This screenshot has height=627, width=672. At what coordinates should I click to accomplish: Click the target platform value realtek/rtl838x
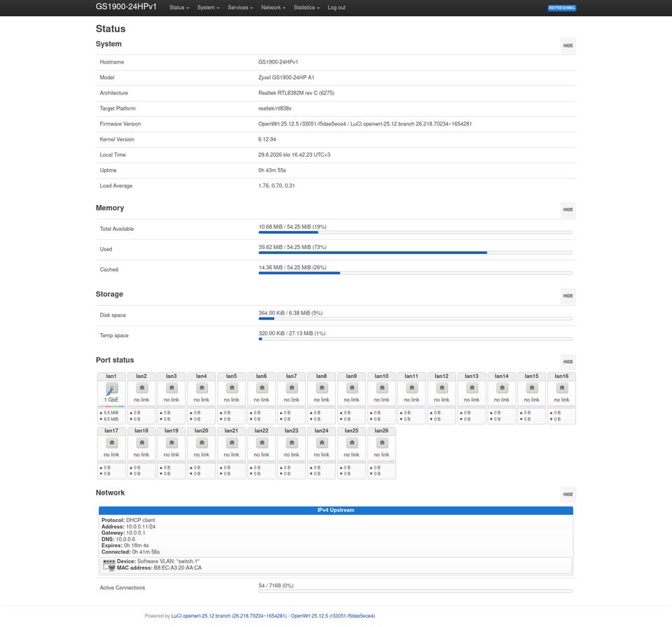[x=274, y=108]
